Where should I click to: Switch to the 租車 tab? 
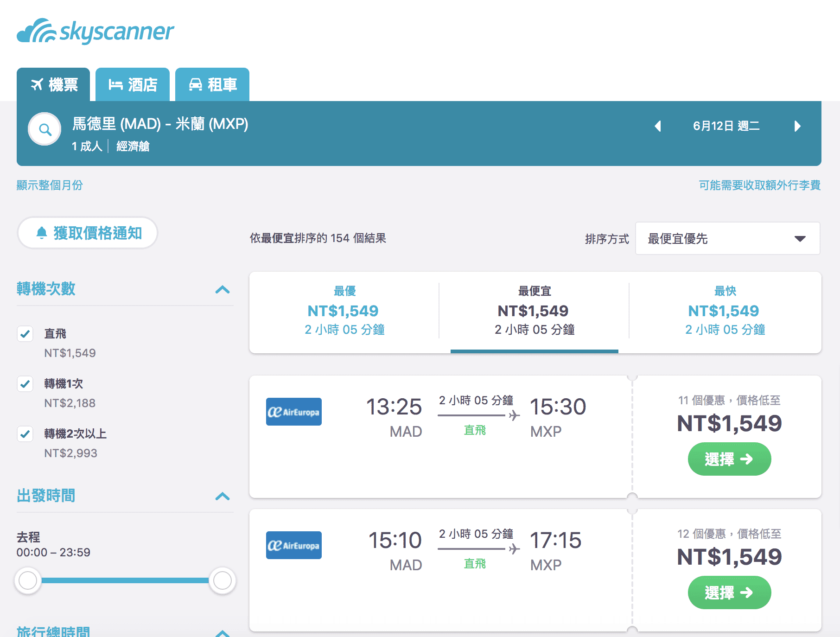tap(212, 84)
